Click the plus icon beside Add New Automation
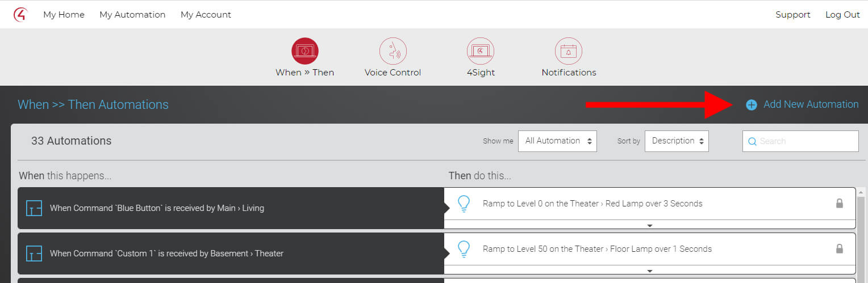 tap(752, 105)
